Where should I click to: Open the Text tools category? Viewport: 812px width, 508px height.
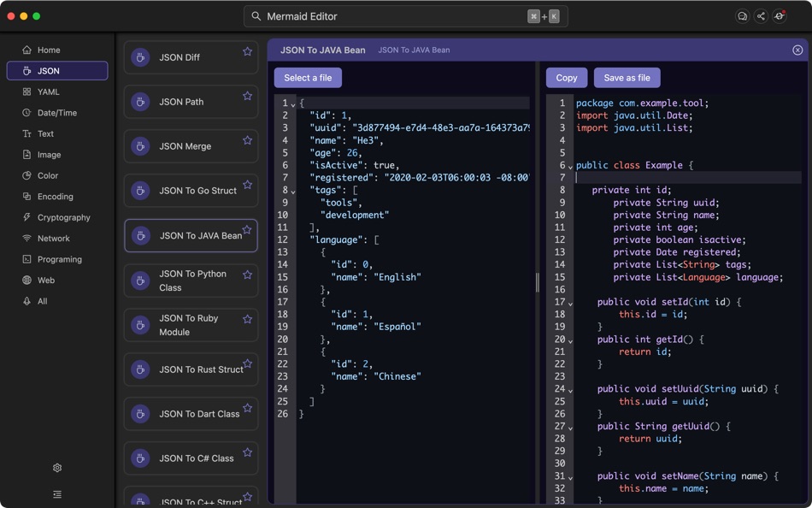click(57, 133)
